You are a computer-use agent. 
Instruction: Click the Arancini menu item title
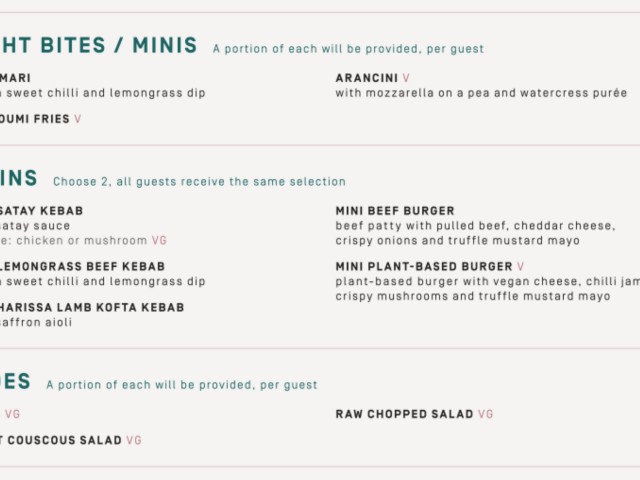(x=366, y=78)
